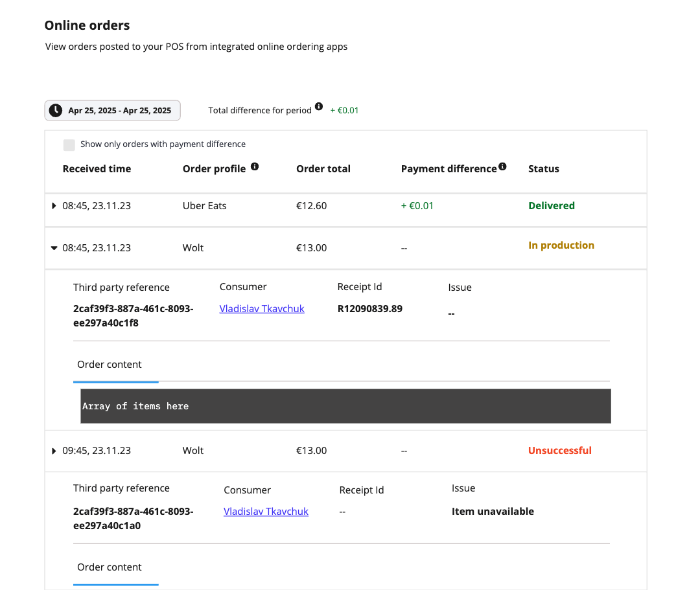
Task: Click the Received time column header
Action: pyautogui.click(x=97, y=168)
